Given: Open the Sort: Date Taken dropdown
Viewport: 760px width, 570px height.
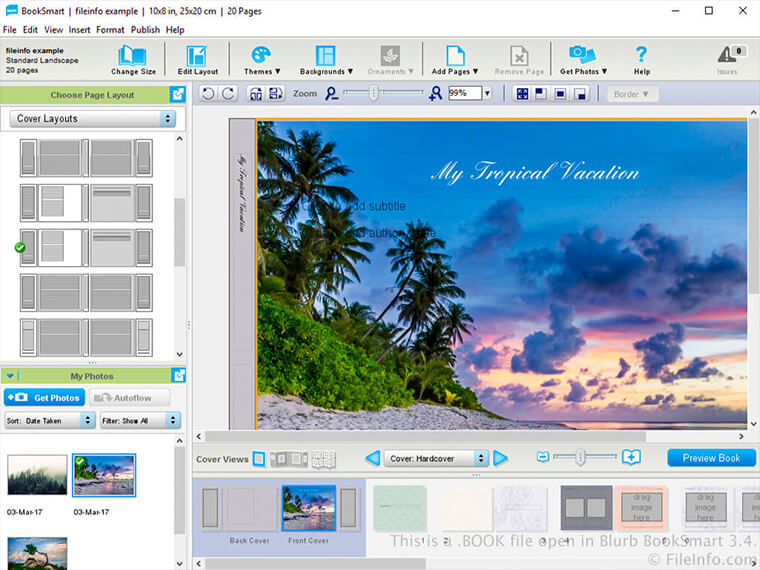Looking at the screenshot, I should tap(48, 421).
